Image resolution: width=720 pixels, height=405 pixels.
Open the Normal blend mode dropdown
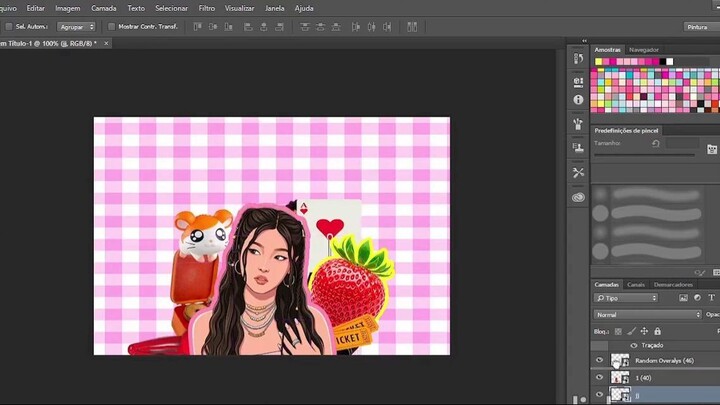pyautogui.click(x=647, y=315)
